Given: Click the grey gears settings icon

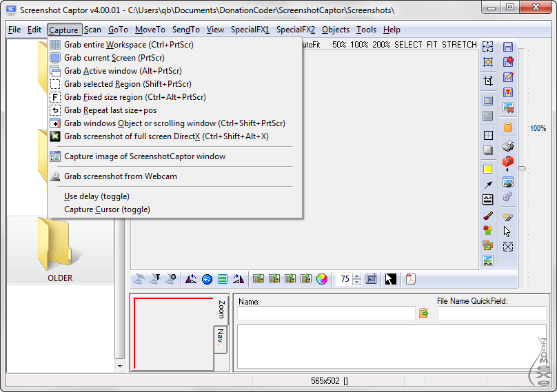Looking at the screenshot, I should point(507,196).
